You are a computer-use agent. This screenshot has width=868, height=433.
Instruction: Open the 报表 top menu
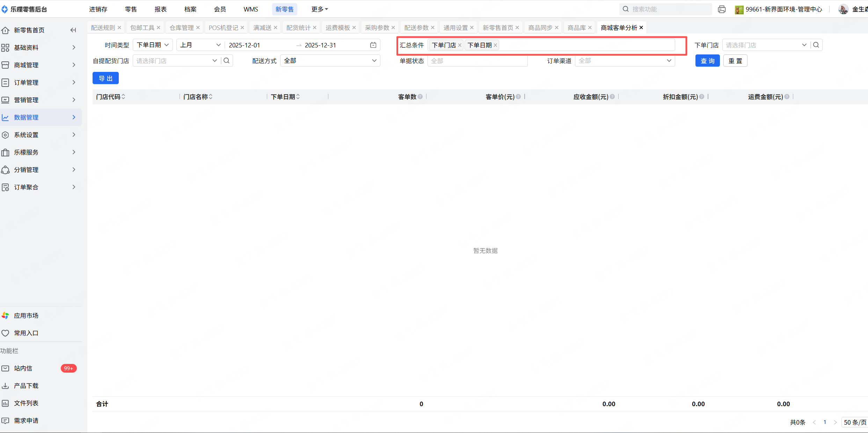(161, 9)
